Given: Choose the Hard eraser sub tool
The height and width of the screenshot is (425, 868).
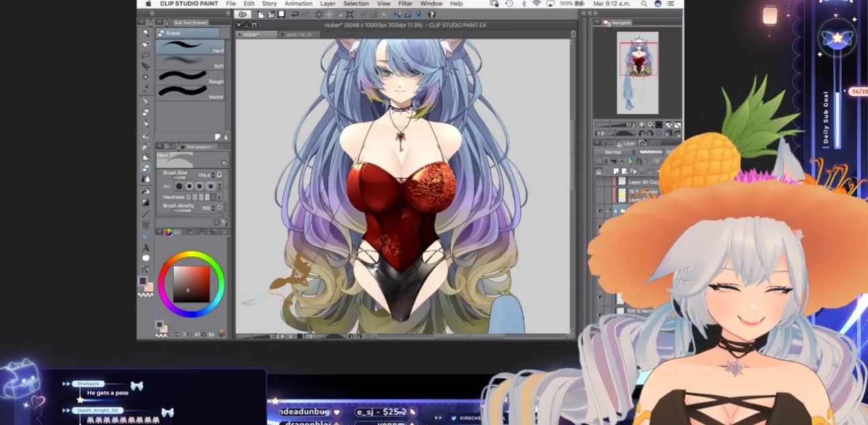Looking at the screenshot, I should pyautogui.click(x=191, y=46).
